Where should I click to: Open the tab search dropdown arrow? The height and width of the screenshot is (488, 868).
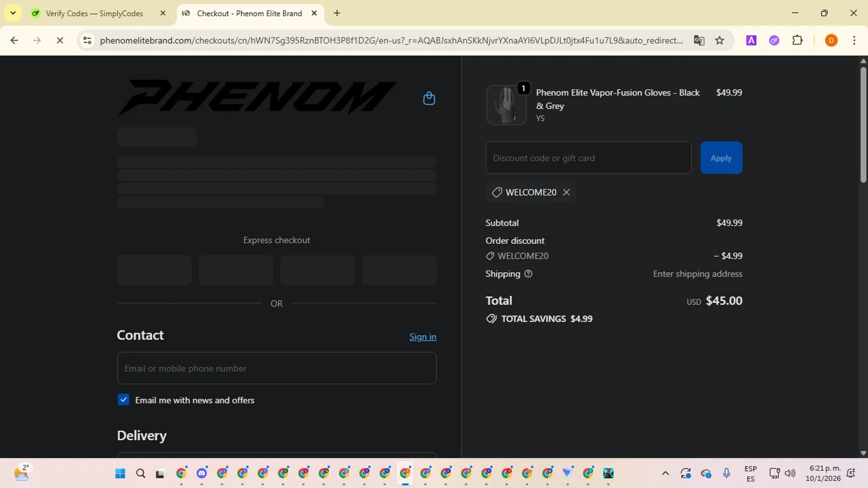tap(13, 13)
